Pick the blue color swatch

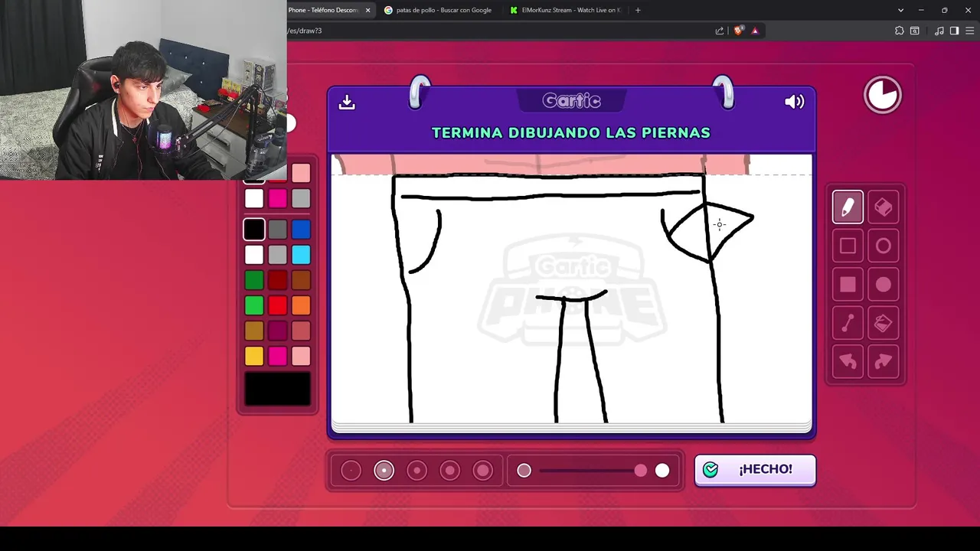301,229
